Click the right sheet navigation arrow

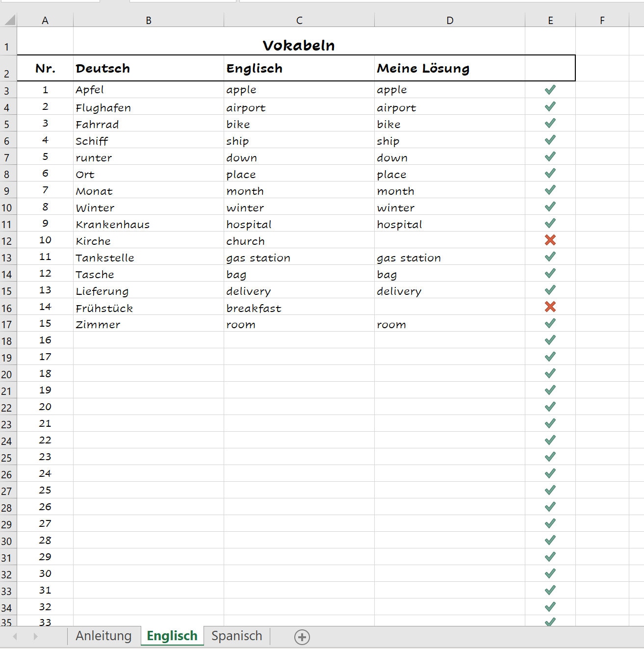(35, 637)
